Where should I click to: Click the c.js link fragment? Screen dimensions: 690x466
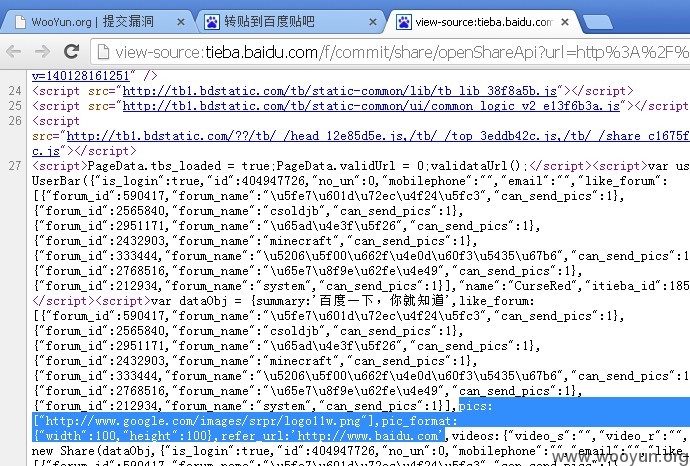point(46,151)
